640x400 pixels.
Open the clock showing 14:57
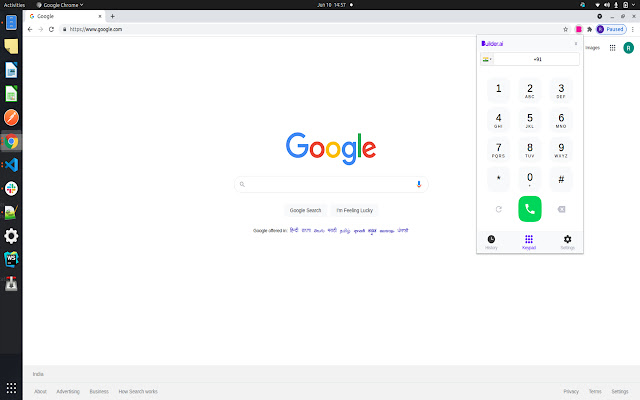(x=332, y=5)
